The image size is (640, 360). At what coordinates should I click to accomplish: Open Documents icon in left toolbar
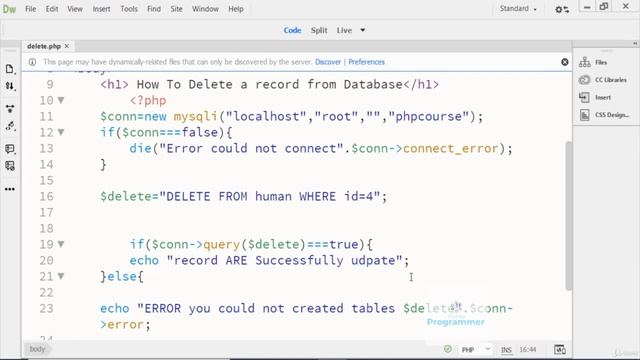10,69
